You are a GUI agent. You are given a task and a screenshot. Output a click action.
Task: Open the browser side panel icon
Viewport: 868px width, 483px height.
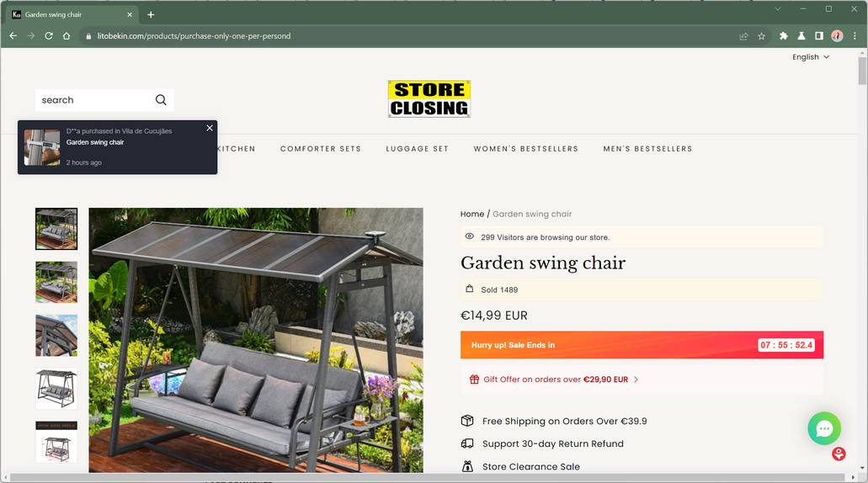pos(818,36)
